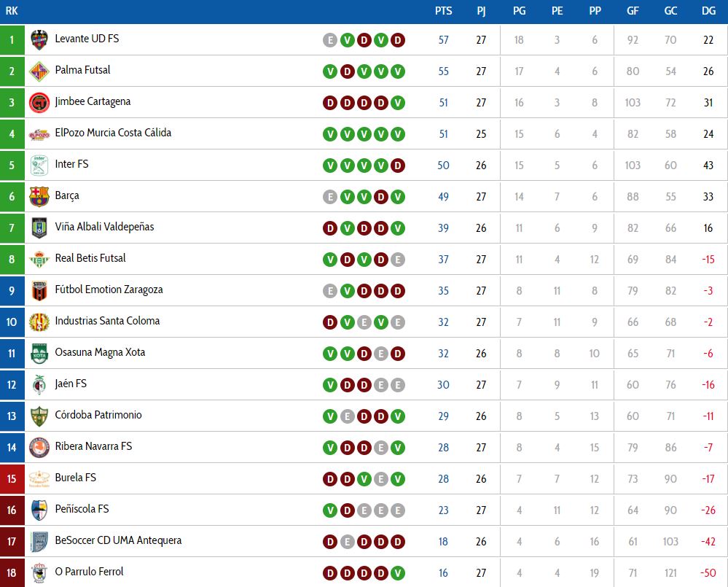Image resolution: width=728 pixels, height=587 pixels.
Task: Click Levante's first grey E result badge
Action: coord(330,40)
